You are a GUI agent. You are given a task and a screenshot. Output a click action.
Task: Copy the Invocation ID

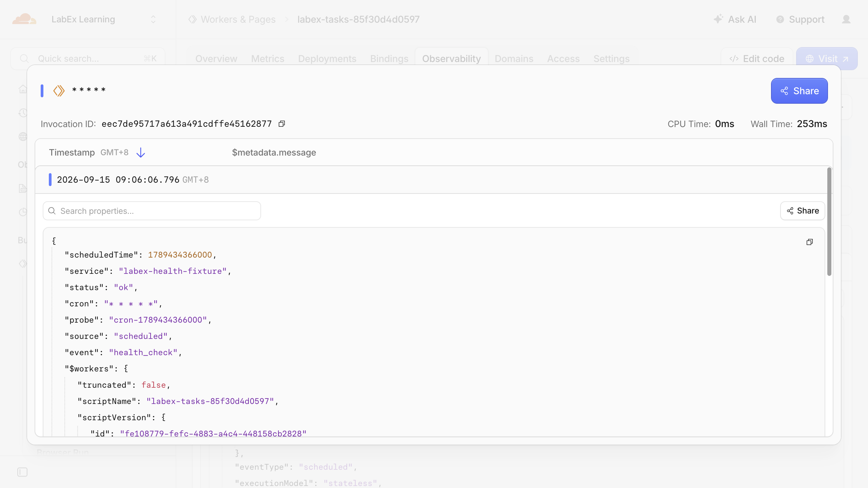[x=282, y=124]
